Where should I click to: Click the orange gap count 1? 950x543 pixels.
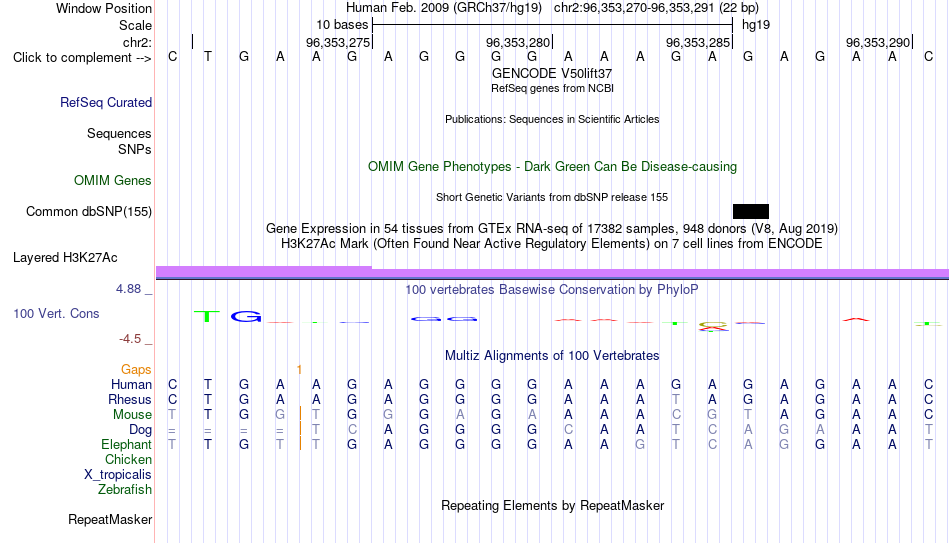(x=299, y=370)
